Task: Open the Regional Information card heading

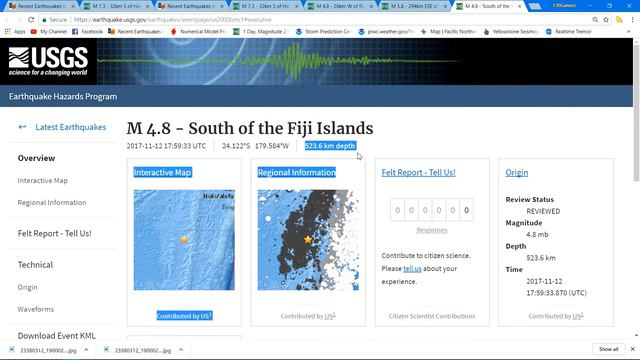Action: click(x=296, y=172)
